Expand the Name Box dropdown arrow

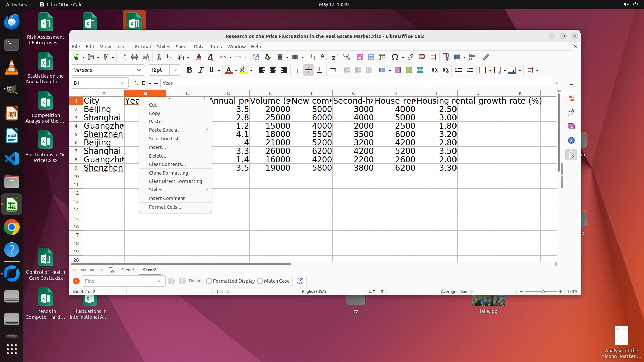coord(122,83)
